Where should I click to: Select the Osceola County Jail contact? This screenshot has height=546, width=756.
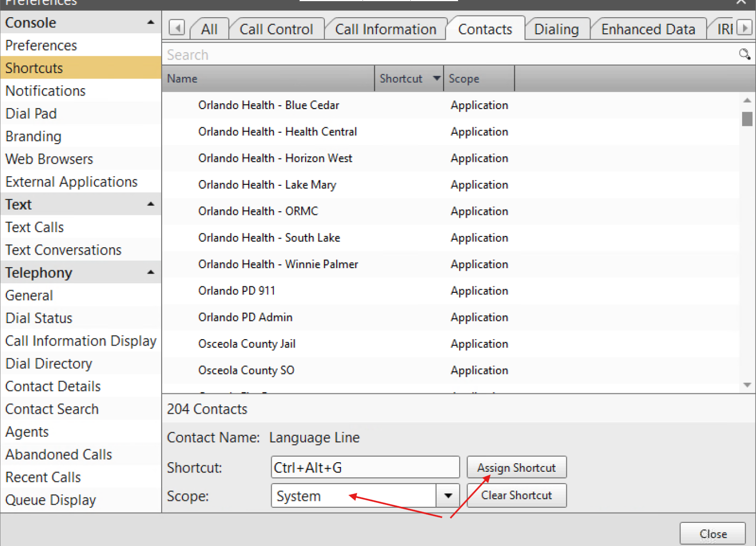coord(451,344)
